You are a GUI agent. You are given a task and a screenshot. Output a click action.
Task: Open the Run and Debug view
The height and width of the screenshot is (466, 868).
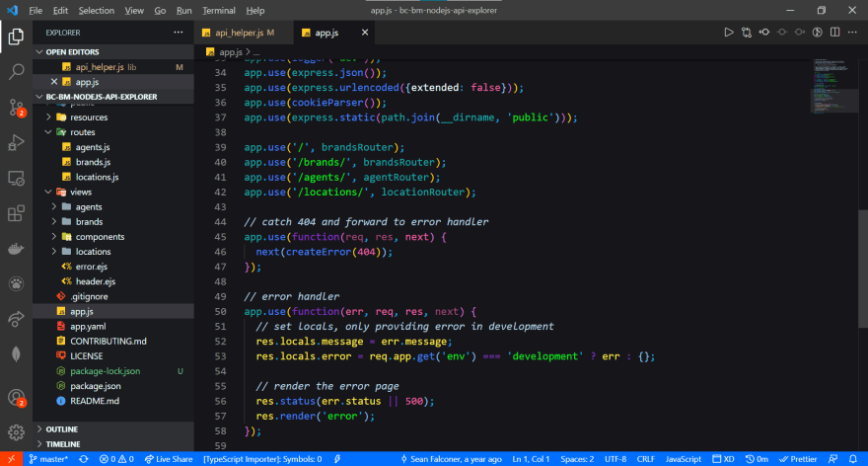click(16, 143)
